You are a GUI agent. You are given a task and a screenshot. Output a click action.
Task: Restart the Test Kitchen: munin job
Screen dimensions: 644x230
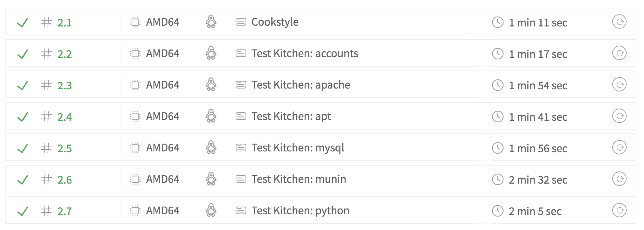(x=619, y=179)
